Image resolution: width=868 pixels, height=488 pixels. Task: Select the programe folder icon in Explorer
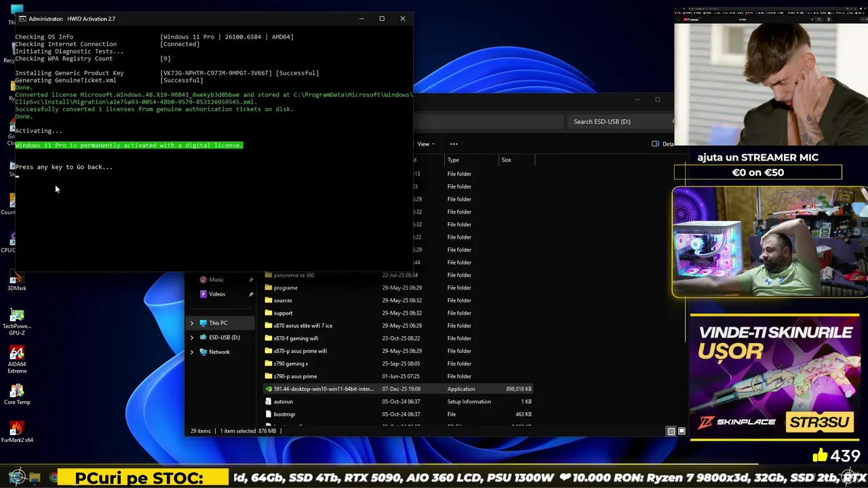[x=269, y=287]
